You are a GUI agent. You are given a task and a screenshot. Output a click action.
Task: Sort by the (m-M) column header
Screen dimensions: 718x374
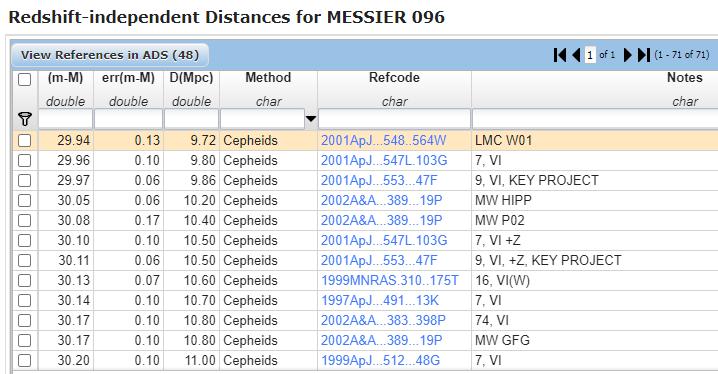tap(65, 77)
